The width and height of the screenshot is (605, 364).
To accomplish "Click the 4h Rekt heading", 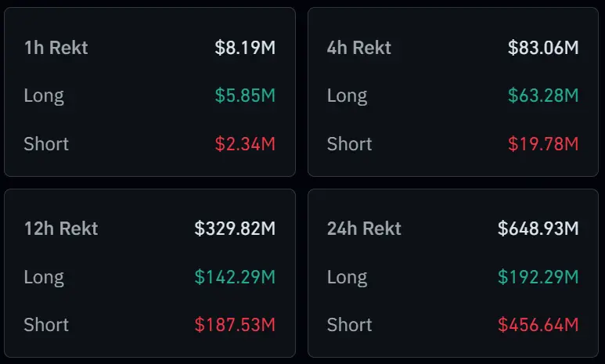I will pyautogui.click(x=359, y=48).
